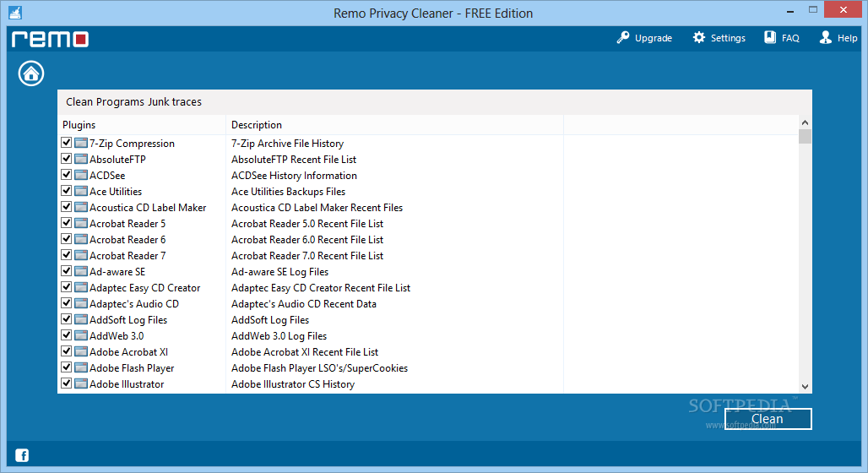Select 'Ad-aware SE Log Files' description

point(280,272)
